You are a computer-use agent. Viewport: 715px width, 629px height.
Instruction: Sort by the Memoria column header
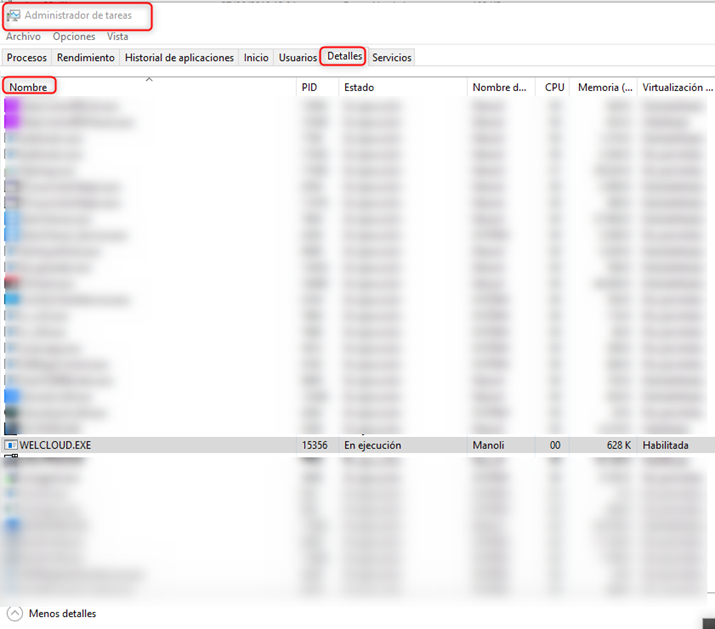point(604,88)
